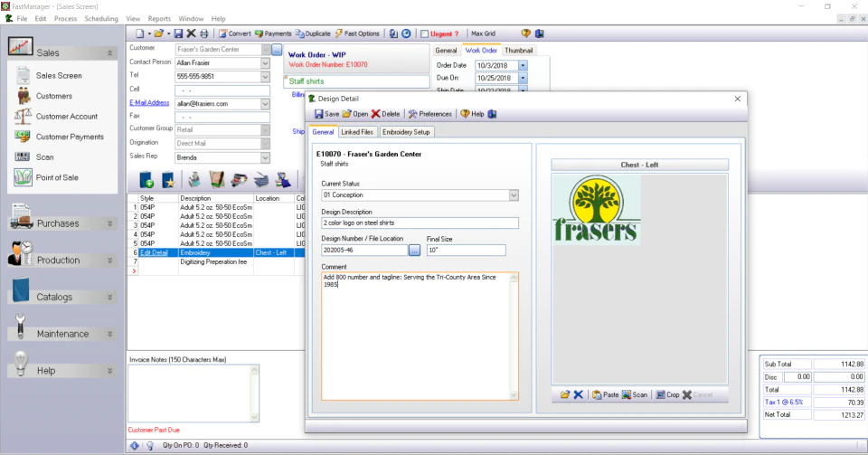868x455 pixels.
Task: Click Open in Design Detail toolbar
Action: (355, 114)
